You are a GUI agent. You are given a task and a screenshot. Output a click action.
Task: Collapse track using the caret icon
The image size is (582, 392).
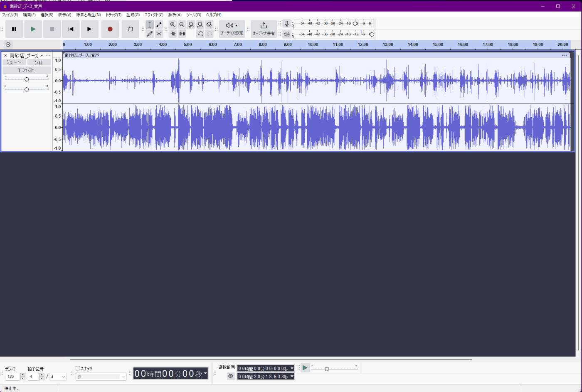[x=42, y=56]
